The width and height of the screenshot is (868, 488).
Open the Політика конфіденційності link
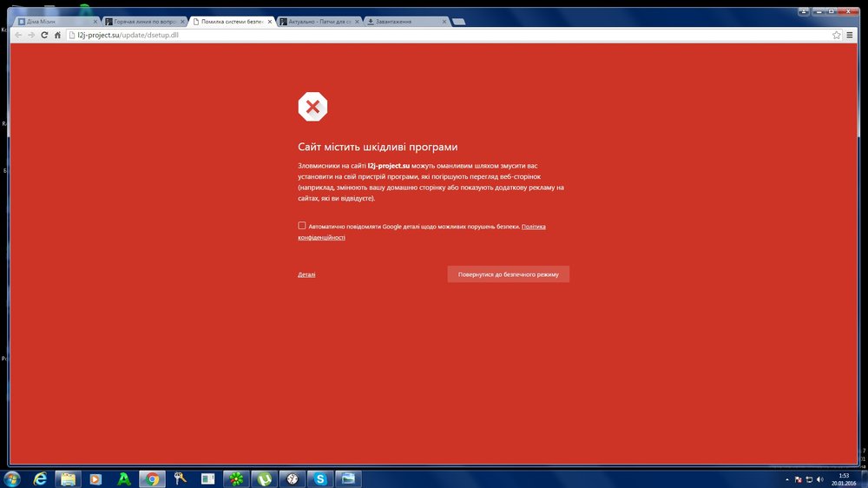pos(534,227)
